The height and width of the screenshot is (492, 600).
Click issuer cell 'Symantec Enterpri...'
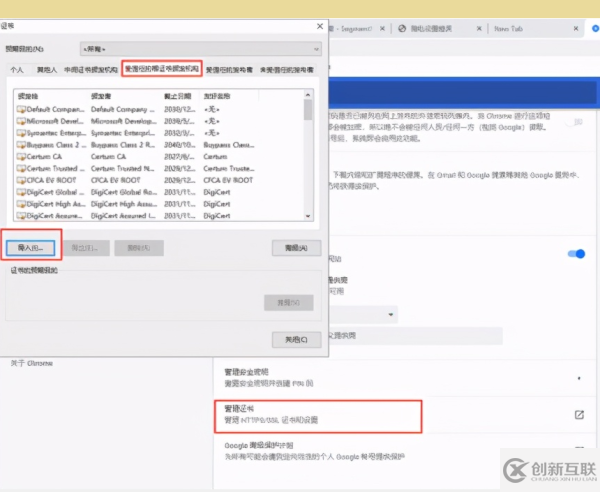coord(123,133)
